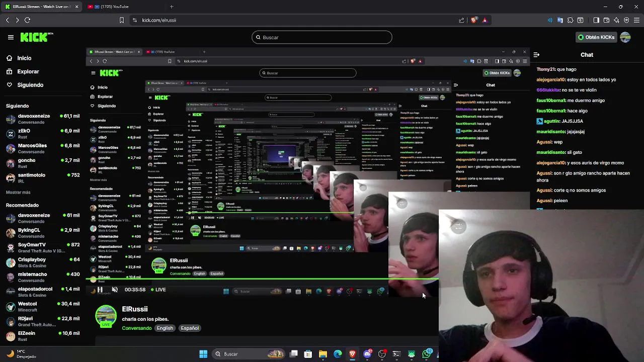The image size is (644, 362).
Task: Click the address bar URL kick.com/elrussii
Action: (159, 20)
